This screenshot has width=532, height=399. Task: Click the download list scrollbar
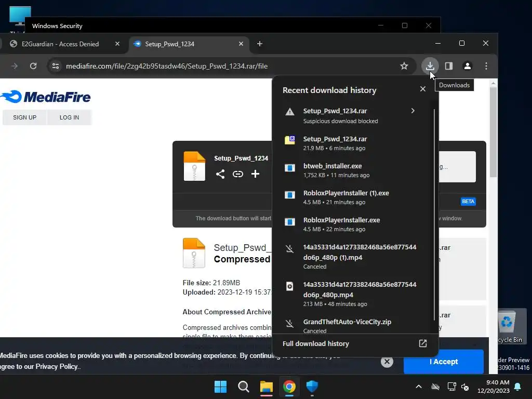434,215
